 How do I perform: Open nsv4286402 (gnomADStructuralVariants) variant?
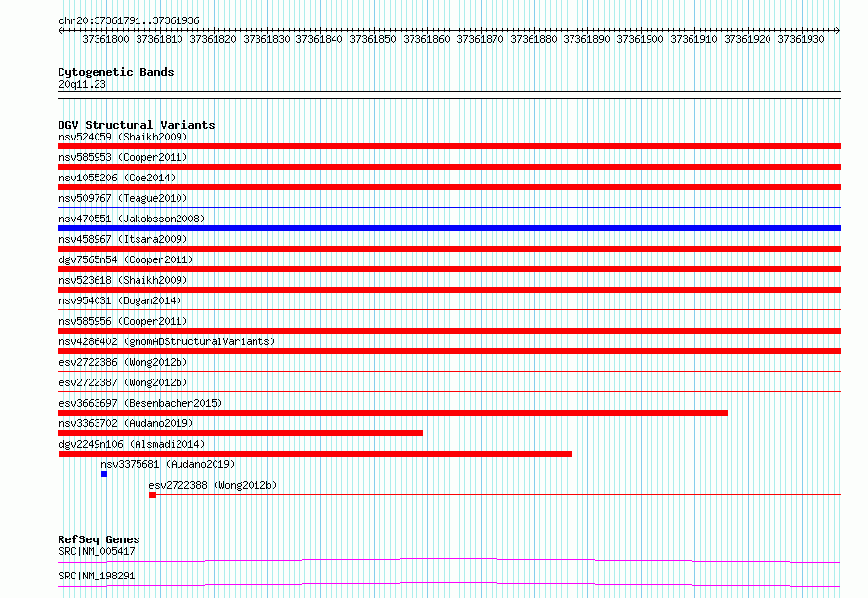point(167,341)
